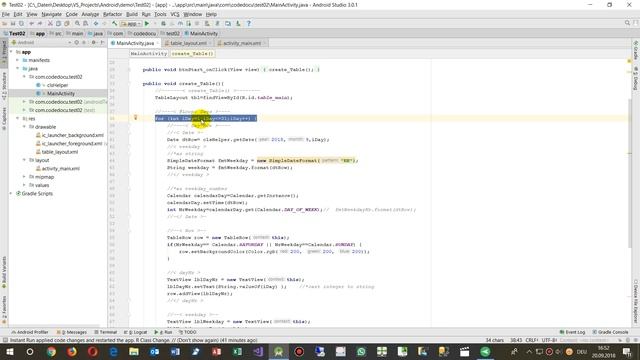Open the app run configuration dropdown
This screenshot has height=360, width=640.
[x=131, y=23]
